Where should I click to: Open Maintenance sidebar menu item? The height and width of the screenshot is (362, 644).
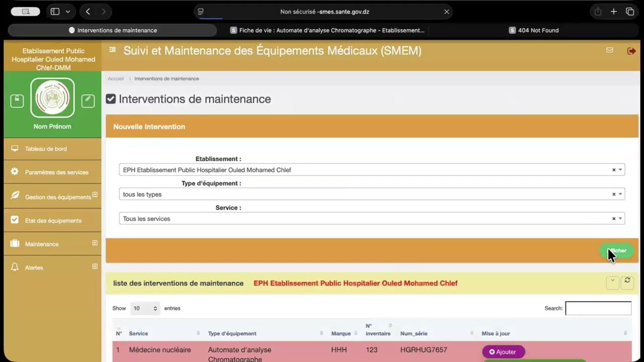tap(52, 244)
